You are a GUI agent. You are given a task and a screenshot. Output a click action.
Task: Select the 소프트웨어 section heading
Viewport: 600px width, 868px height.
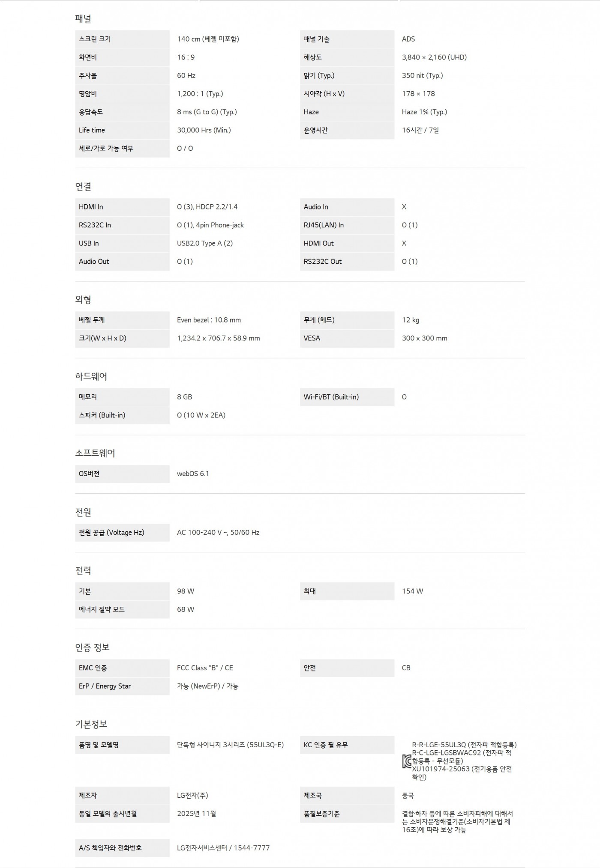95,453
